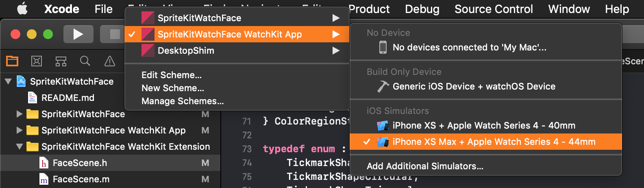Collapse the SpriteKitWatchFace project root
The image size is (644, 188).
(x=8, y=81)
